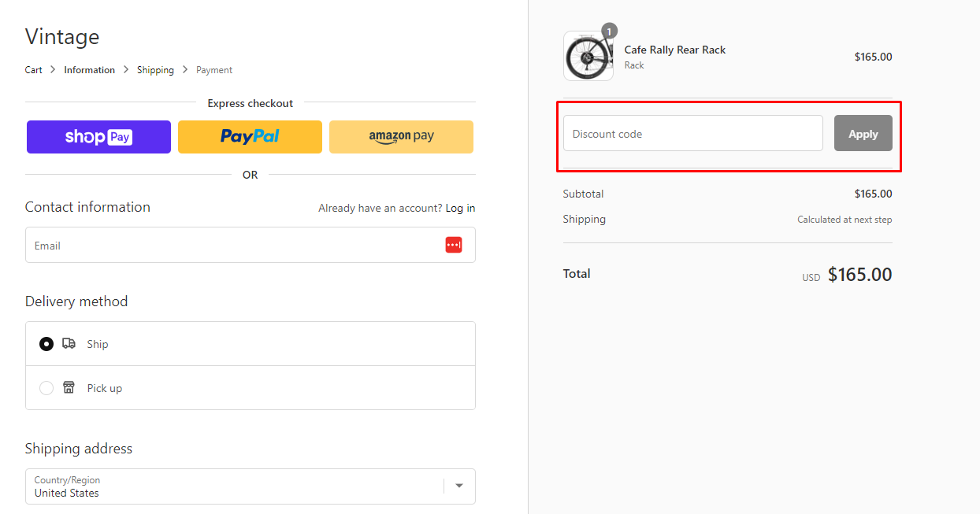Click the Shipping breadcrumb step
The image size is (980, 514).
click(155, 70)
